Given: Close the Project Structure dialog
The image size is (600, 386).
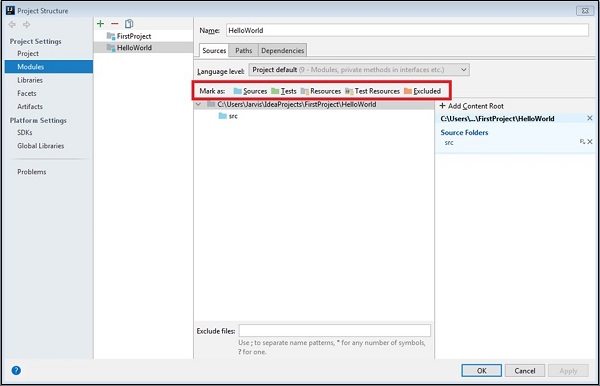Looking at the screenshot, I should click(x=585, y=11).
